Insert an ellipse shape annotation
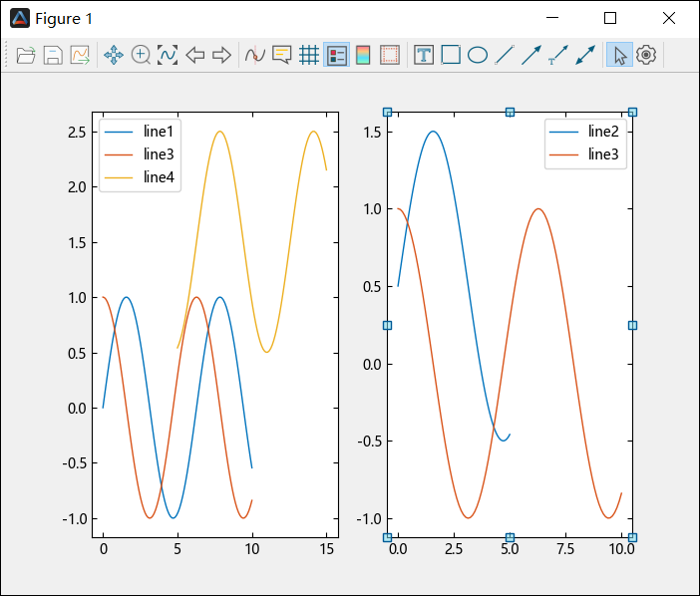700x596 pixels. point(478,55)
